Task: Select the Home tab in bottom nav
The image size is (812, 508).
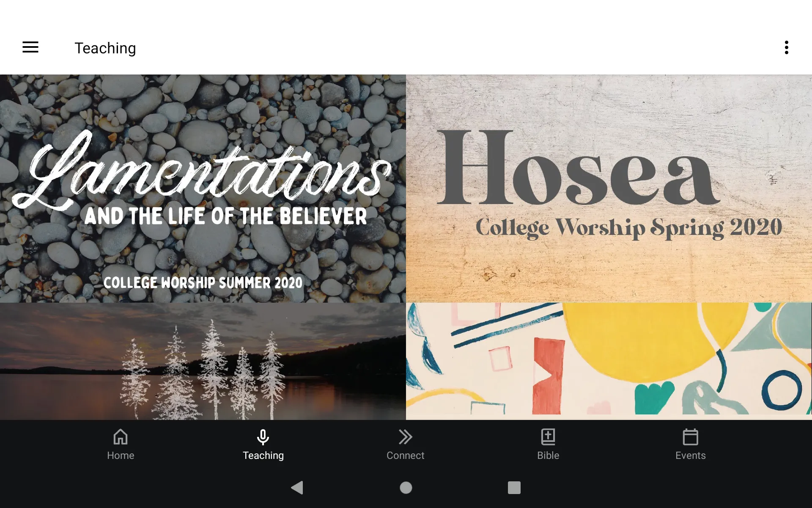Action: [x=121, y=444]
